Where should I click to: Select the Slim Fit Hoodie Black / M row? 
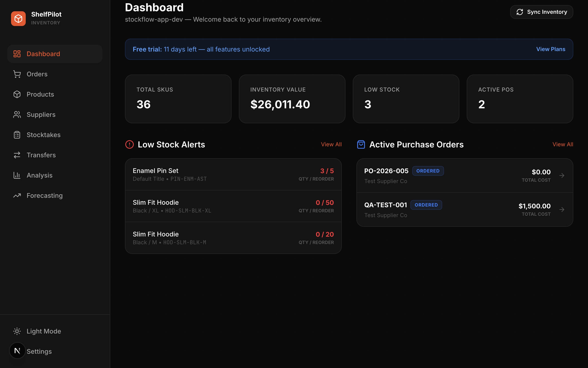click(x=233, y=238)
